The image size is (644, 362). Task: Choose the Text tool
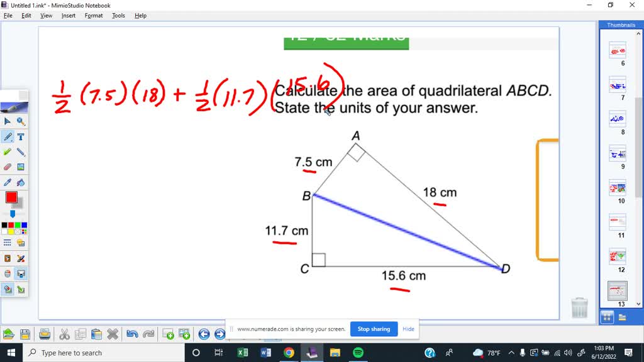pos(20,138)
